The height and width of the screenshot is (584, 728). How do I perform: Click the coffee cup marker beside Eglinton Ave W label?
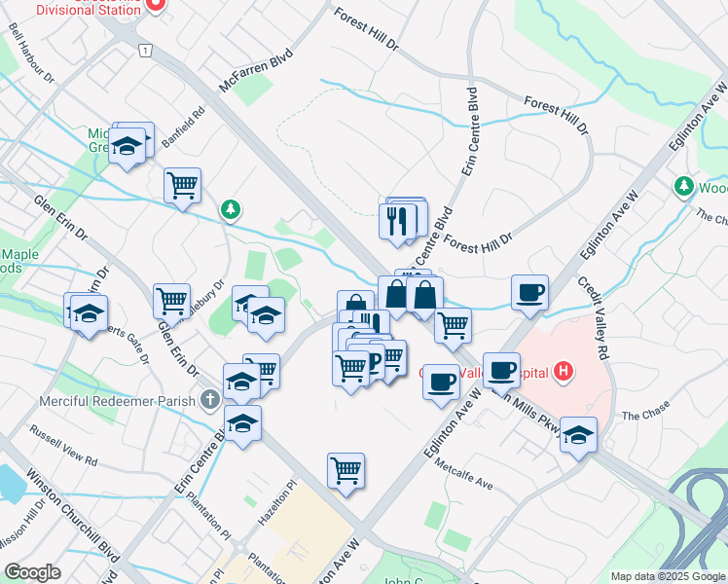[x=529, y=294]
